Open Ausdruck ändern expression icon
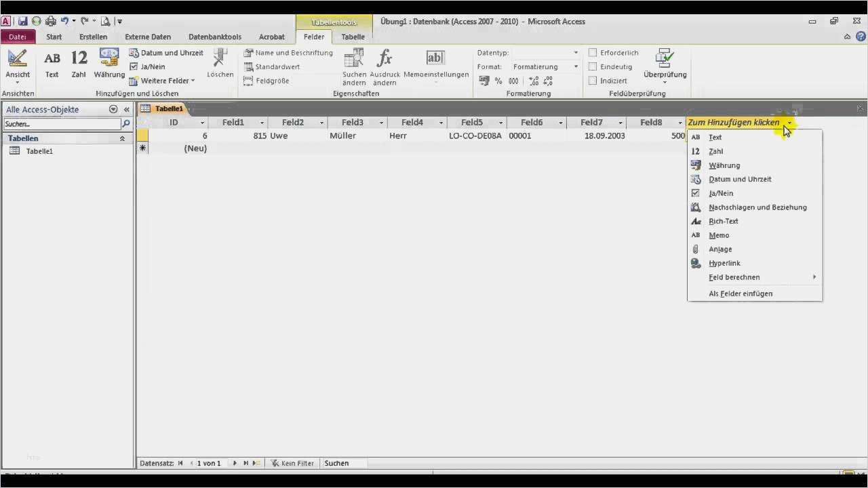This screenshot has height=488, width=868. 384,60
